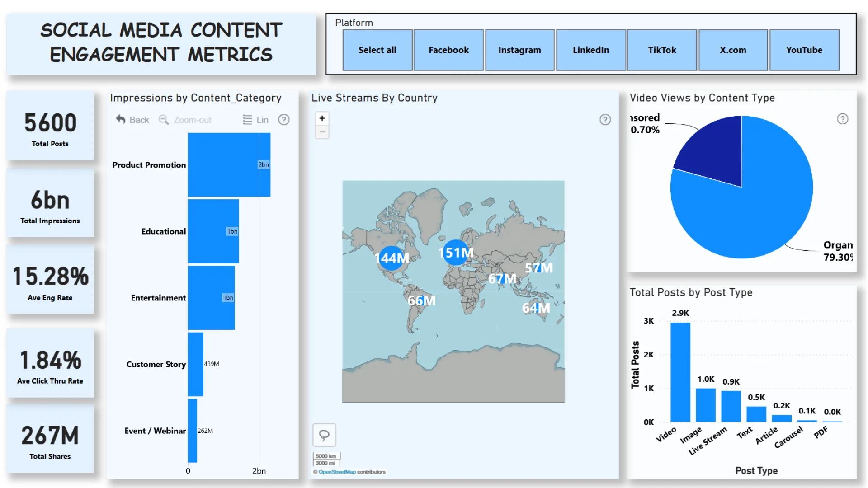Viewport: 868px width, 488px height.
Task: Click the 66M map label over South America
Action: click(421, 300)
